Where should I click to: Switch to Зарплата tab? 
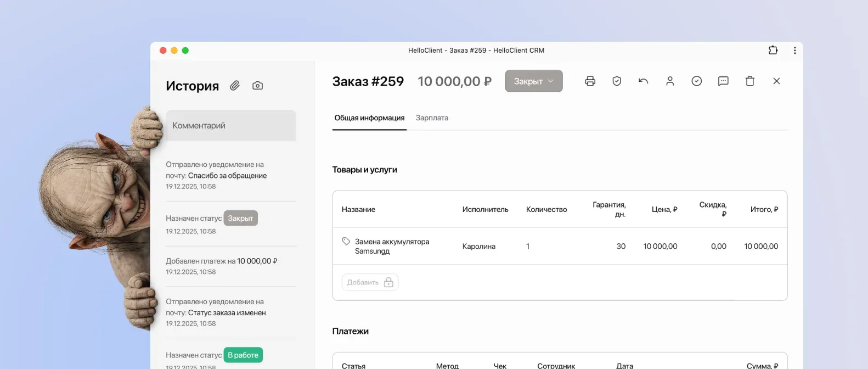[432, 118]
